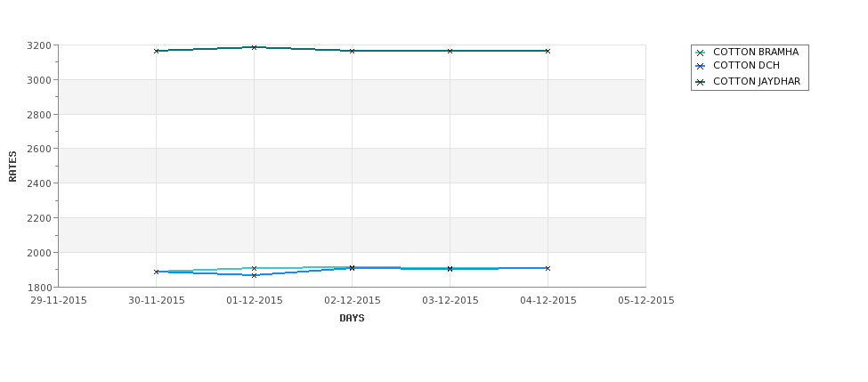Click the COTTON BRAMHA legend marker icon
This screenshot has height=382, width=868.
pos(701,53)
